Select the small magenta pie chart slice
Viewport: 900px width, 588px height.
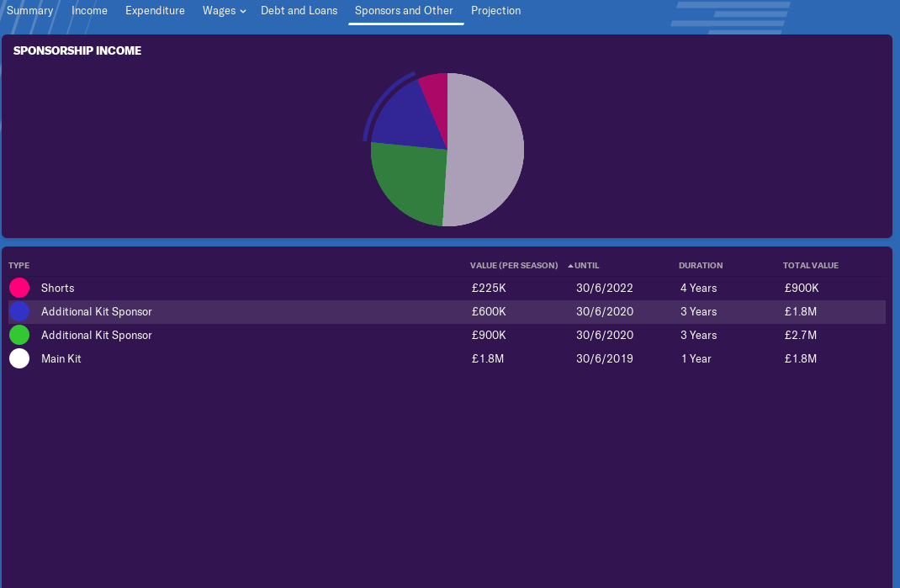click(x=436, y=88)
